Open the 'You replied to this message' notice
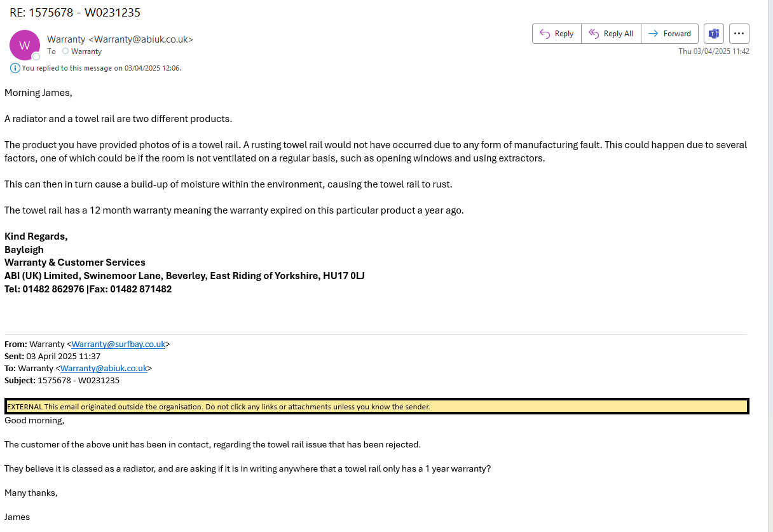The width and height of the screenshot is (773, 532). coord(102,68)
